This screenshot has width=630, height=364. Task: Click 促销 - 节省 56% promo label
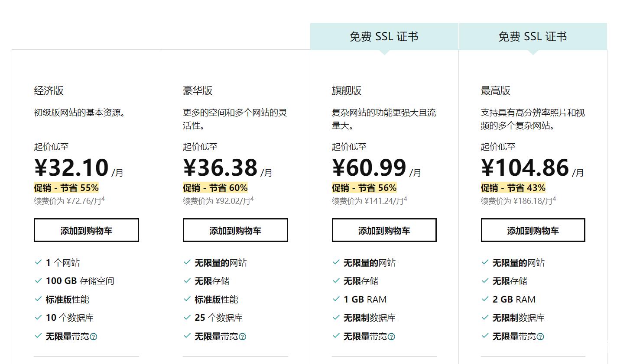pos(364,188)
